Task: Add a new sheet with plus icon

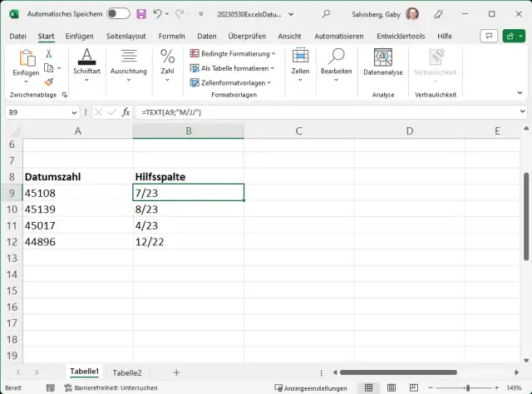Action: pos(175,372)
